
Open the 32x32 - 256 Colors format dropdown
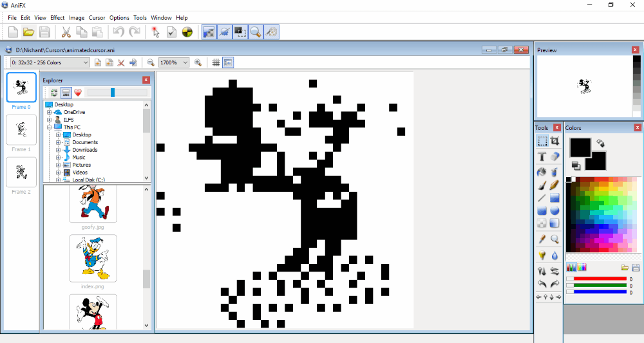pos(50,62)
